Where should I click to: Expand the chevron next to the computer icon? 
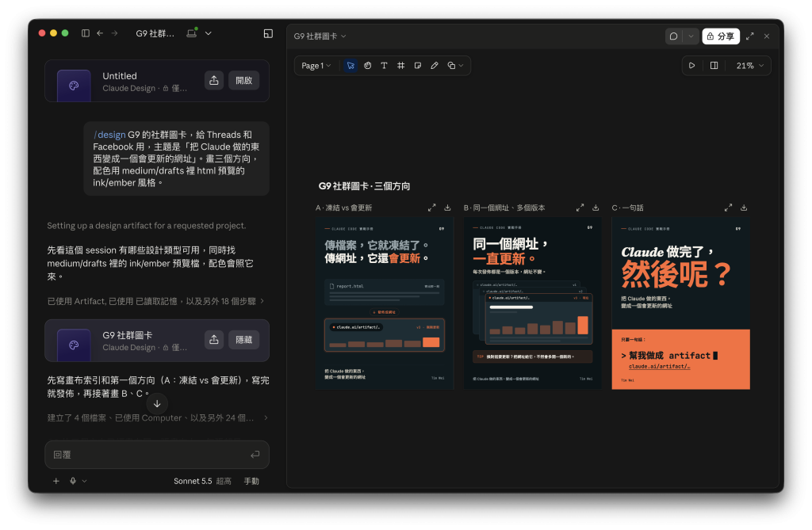(x=209, y=33)
